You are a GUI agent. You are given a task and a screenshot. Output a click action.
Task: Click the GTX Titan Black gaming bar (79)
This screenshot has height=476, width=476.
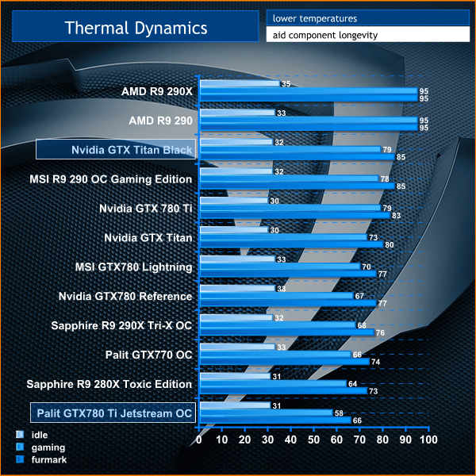pos(290,150)
